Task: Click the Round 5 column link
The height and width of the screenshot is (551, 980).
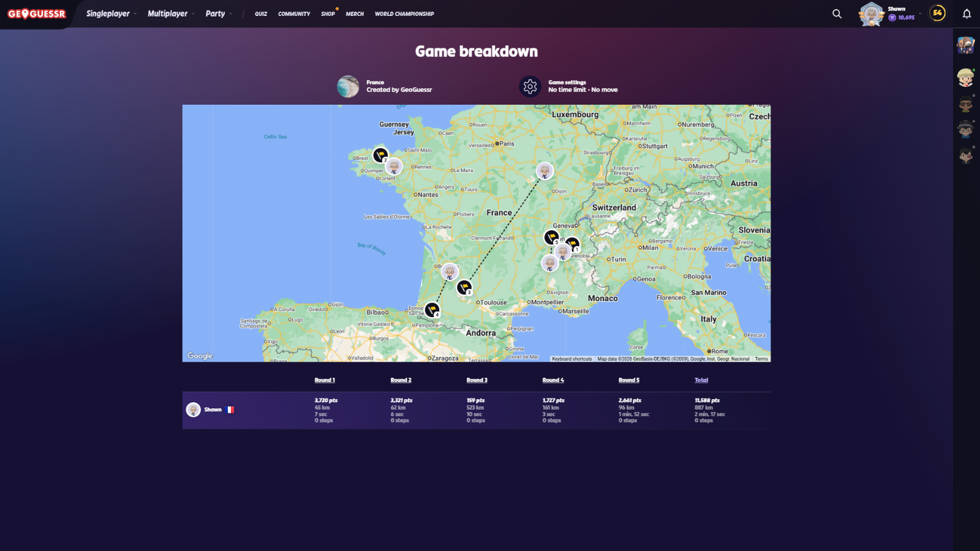Action: (x=628, y=380)
